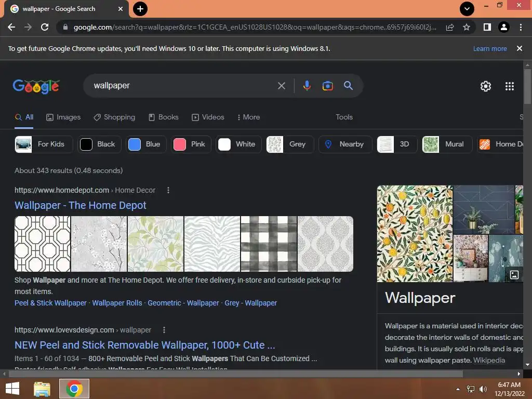
Task: Go back using the browser back arrow
Action: 11,27
